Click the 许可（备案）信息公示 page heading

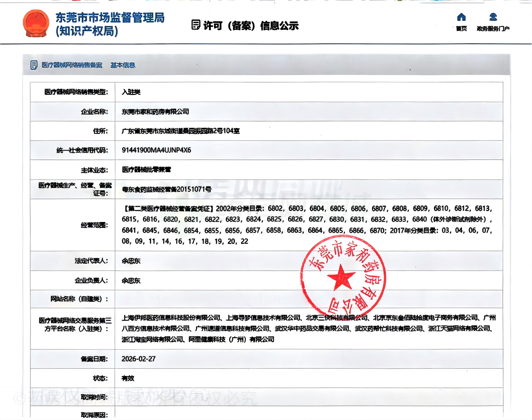click(x=251, y=26)
